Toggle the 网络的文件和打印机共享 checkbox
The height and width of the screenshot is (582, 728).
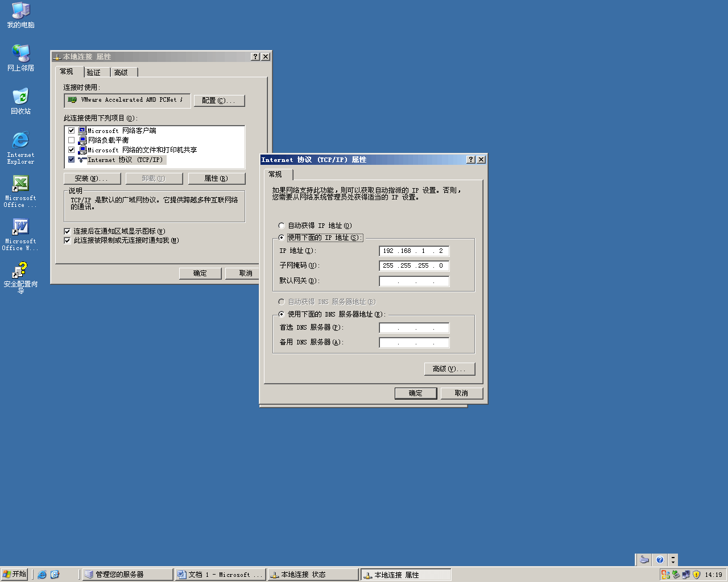71,150
